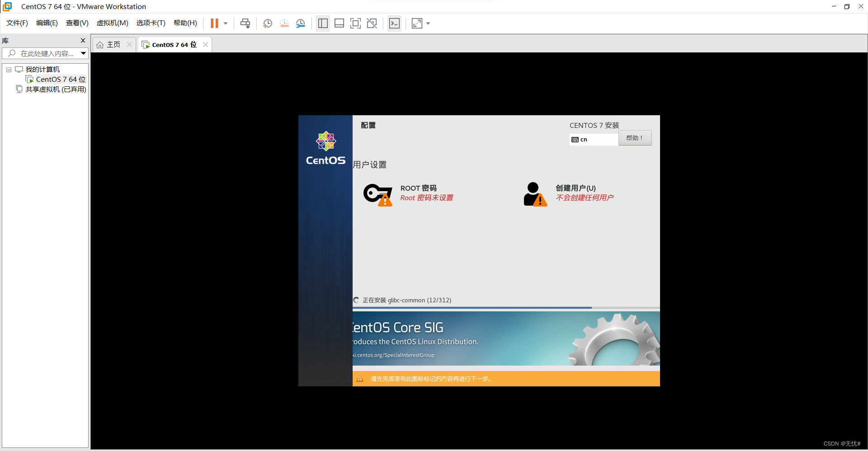Image resolution: width=868 pixels, height=451 pixels.
Task: Open the stretch display dropdown arrow
Action: 428,23
